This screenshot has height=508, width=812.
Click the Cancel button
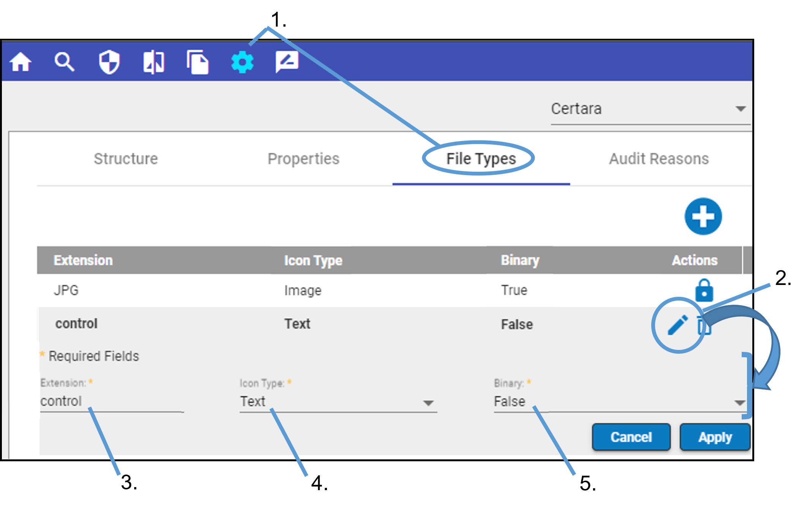pos(631,437)
